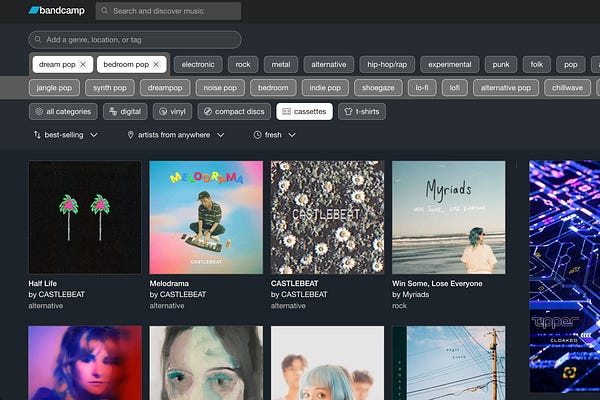Screen dimensions: 600x400
Task: Toggle the rock genre tag
Action: [243, 64]
